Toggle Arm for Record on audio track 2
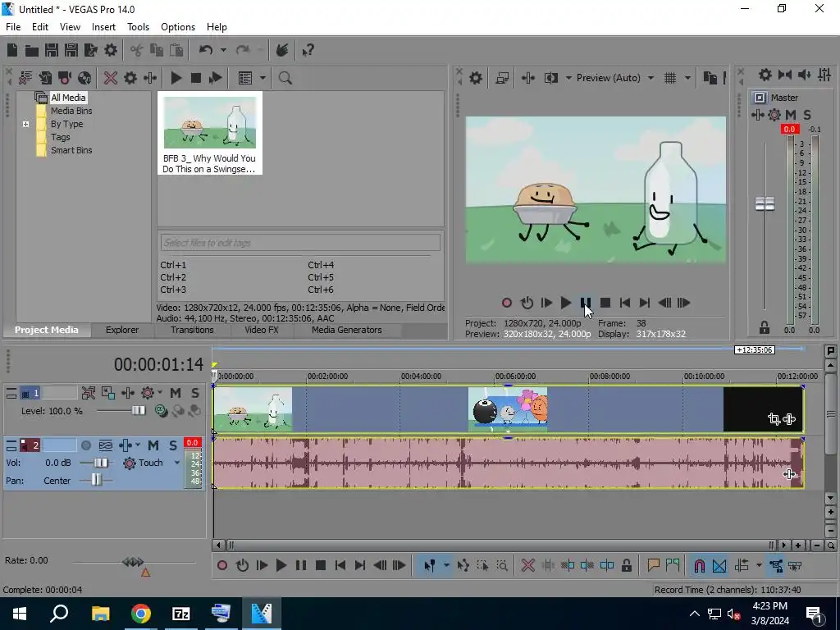Viewport: 840px width, 630px height. pos(85,445)
